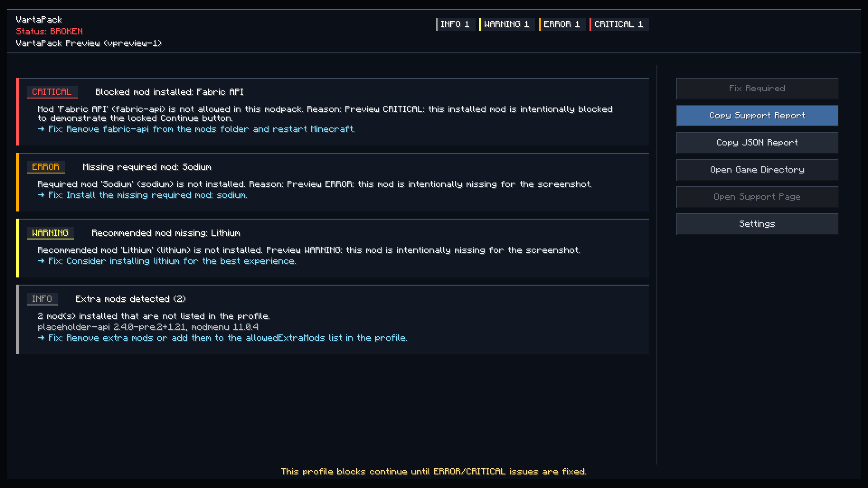Click the Fabric API blocked reason description
The width and height of the screenshot is (868, 488).
click(325, 114)
